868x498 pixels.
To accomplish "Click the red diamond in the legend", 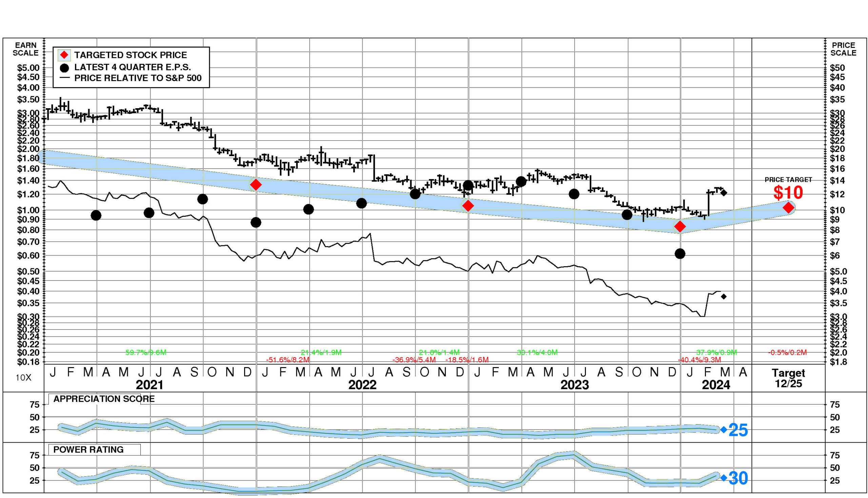I will coord(64,55).
